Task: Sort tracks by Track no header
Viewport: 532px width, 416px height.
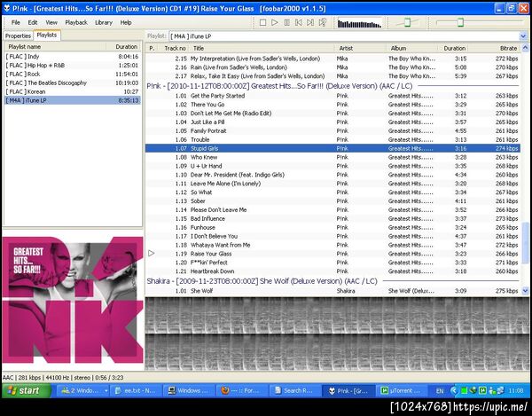Action: point(174,48)
